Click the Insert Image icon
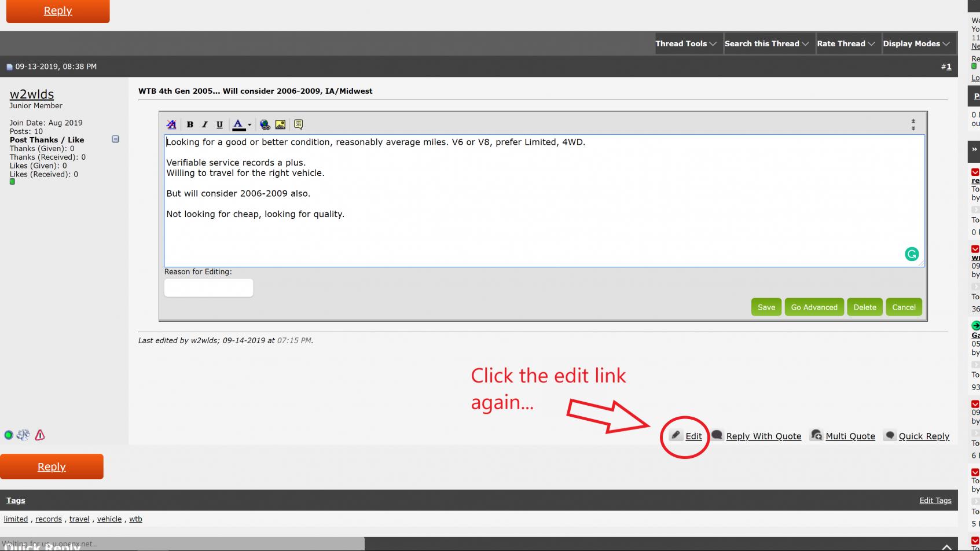The image size is (980, 551). 280,124
